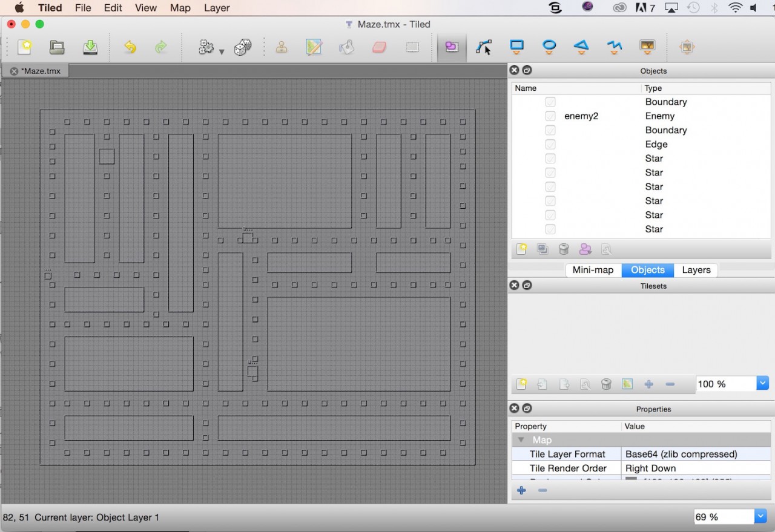The image size is (775, 532).
Task: Toggle visibility checkbox for enemy2
Action: [550, 116]
